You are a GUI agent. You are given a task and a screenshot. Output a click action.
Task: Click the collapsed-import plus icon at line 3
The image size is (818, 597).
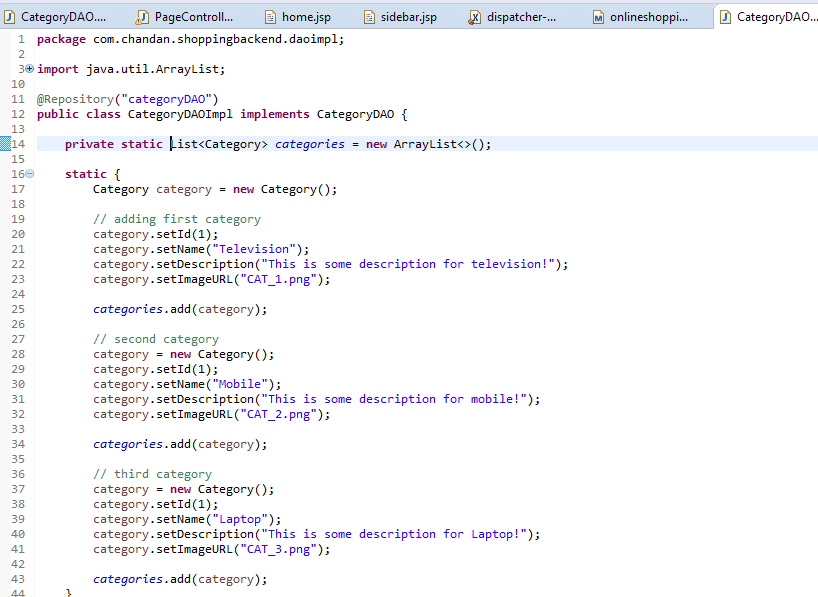pyautogui.click(x=28, y=68)
